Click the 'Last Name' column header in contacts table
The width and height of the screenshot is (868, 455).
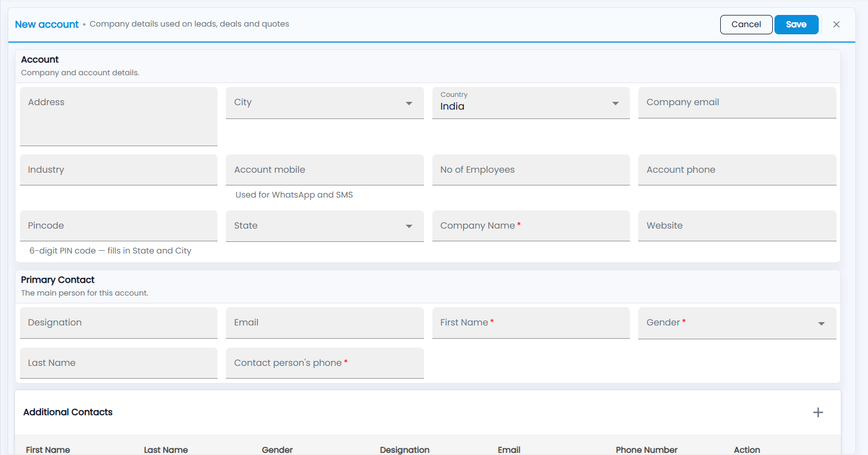[x=166, y=449]
